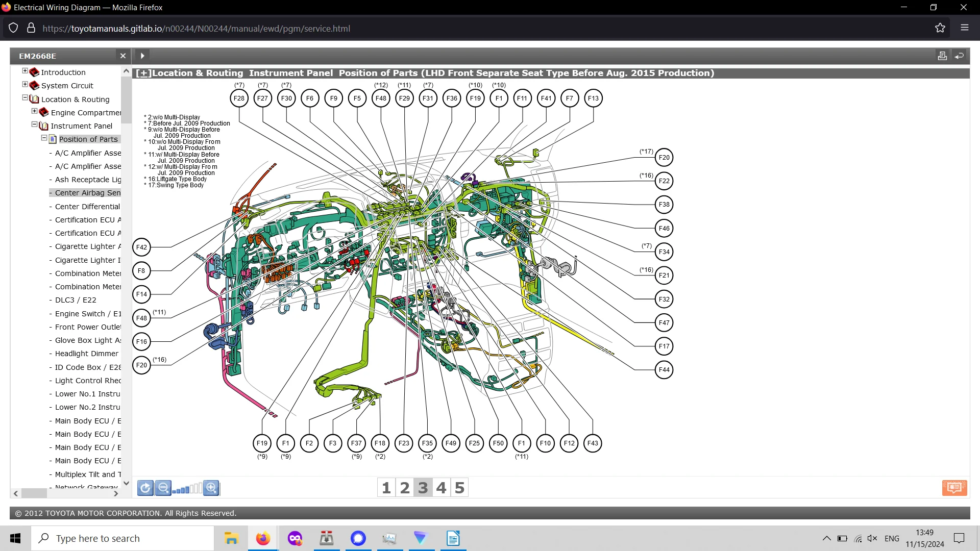The height and width of the screenshot is (551, 980).
Task: Open the Center Airbag Sensor entry
Action: tap(88, 193)
